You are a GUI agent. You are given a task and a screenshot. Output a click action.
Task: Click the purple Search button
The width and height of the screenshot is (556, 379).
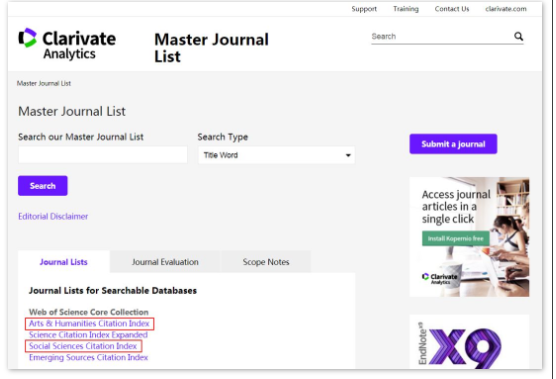43,186
